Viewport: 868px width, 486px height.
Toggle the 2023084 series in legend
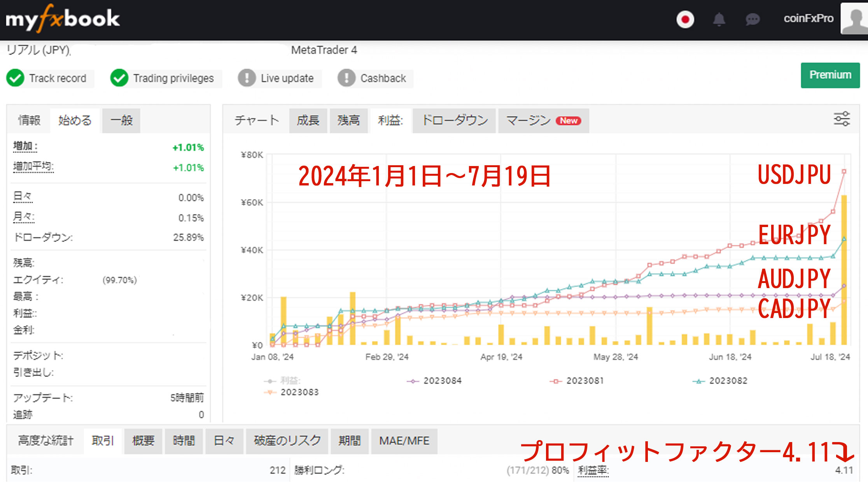point(442,381)
